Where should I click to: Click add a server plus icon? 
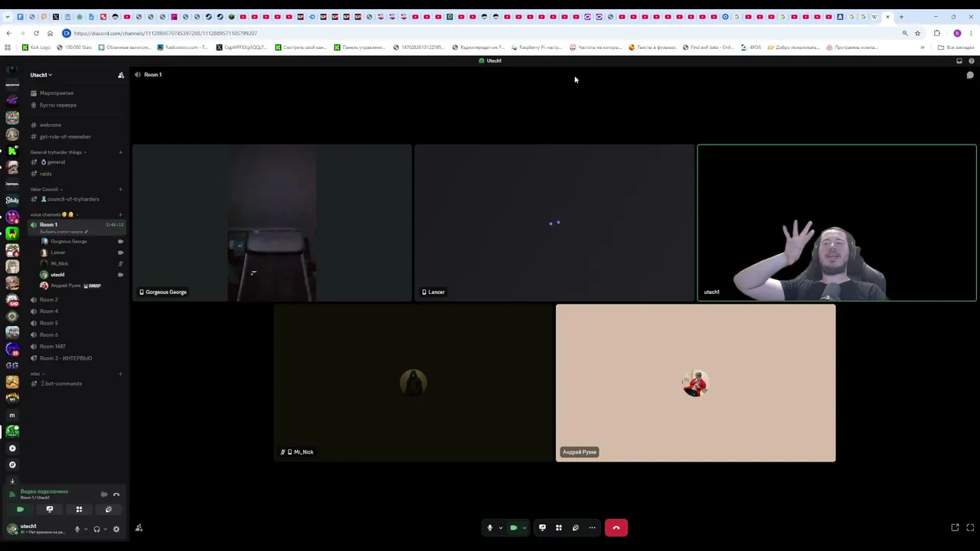(12, 448)
